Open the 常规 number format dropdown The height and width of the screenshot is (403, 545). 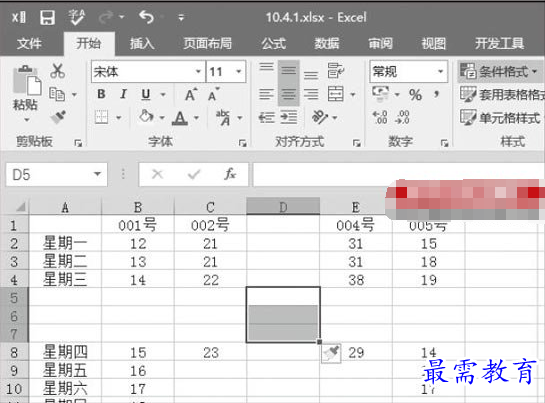tap(440, 72)
